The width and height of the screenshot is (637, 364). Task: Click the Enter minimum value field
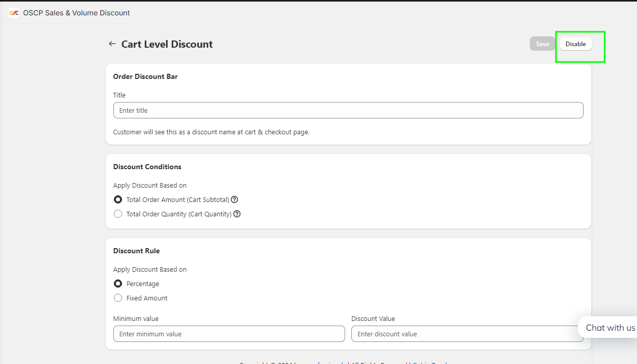pos(229,334)
